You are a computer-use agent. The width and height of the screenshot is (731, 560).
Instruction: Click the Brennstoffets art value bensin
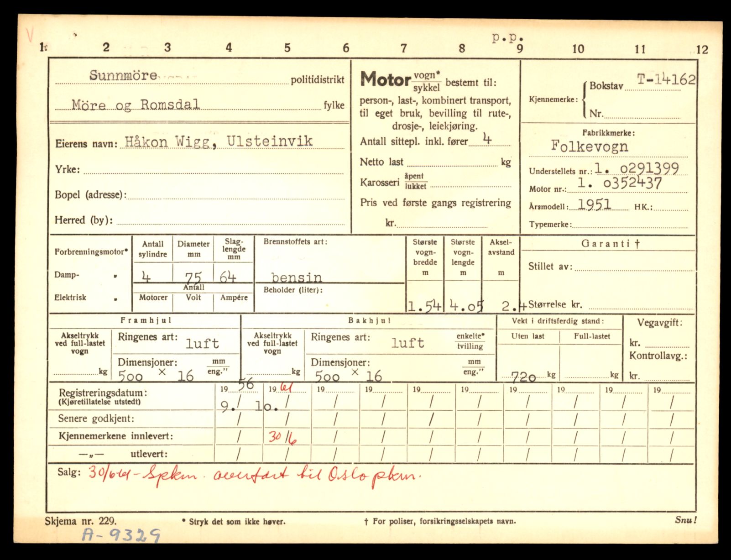pos(296,277)
